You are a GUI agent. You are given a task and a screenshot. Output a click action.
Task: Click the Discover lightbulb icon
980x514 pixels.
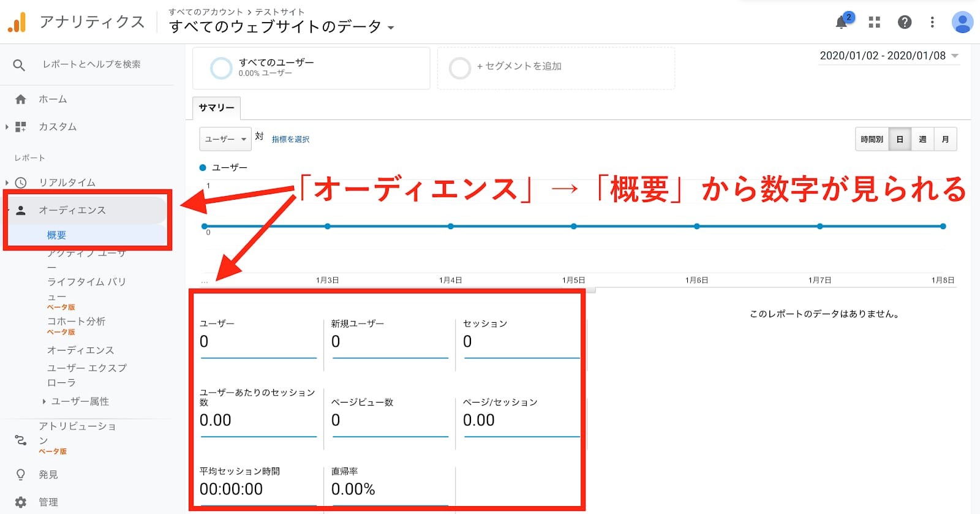tap(21, 475)
